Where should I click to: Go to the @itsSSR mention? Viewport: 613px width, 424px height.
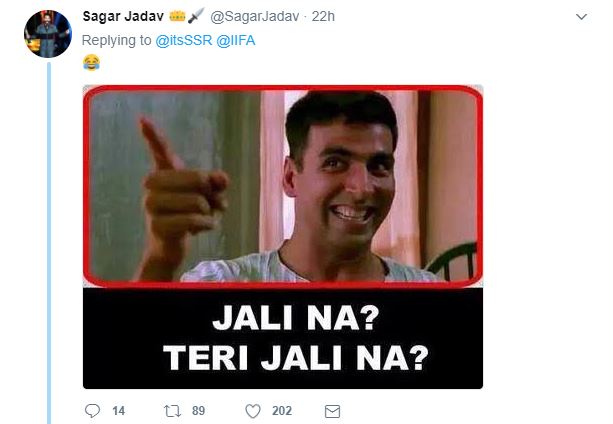click(x=184, y=40)
